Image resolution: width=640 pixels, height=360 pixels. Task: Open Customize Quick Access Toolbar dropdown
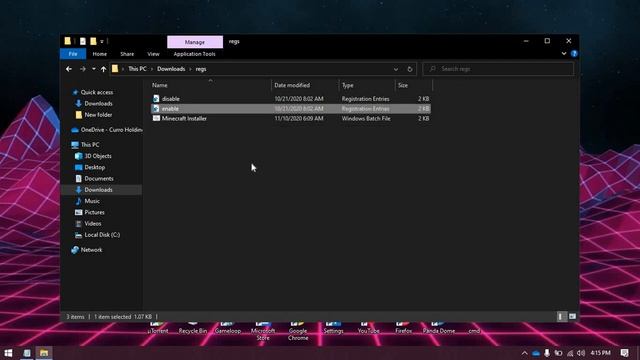[x=102, y=41]
